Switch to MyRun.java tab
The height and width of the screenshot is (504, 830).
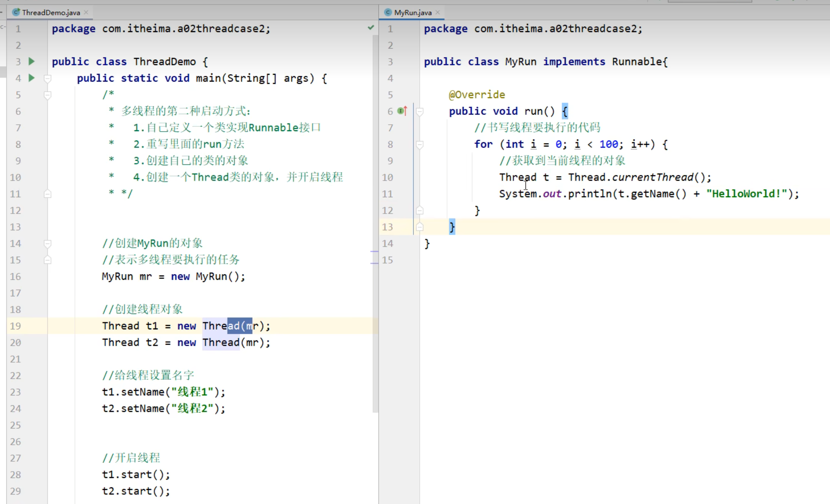412,12
